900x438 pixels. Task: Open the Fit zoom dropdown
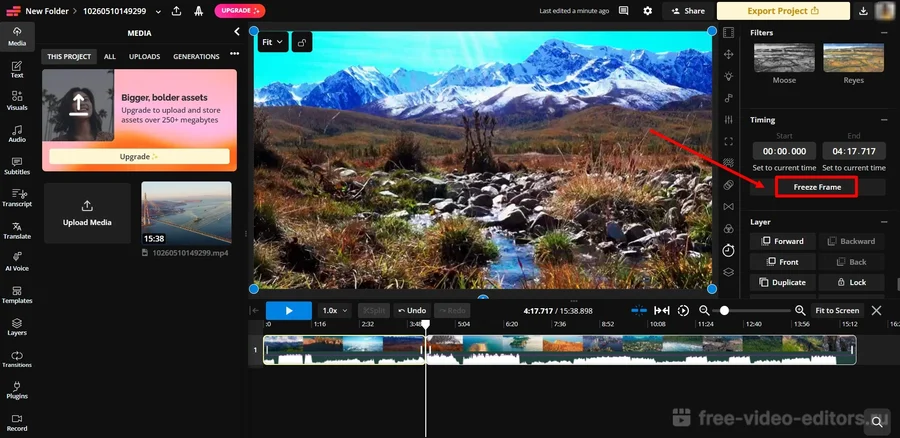271,42
